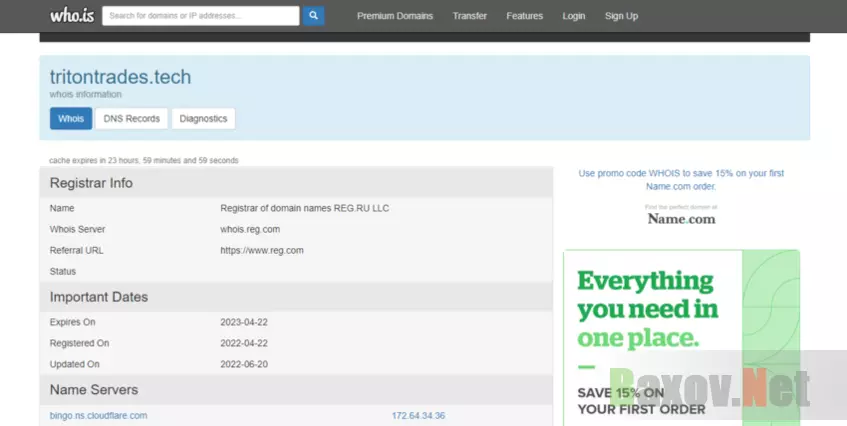Click the Registered On row label
This screenshot has width=847, height=426.
[x=79, y=343]
